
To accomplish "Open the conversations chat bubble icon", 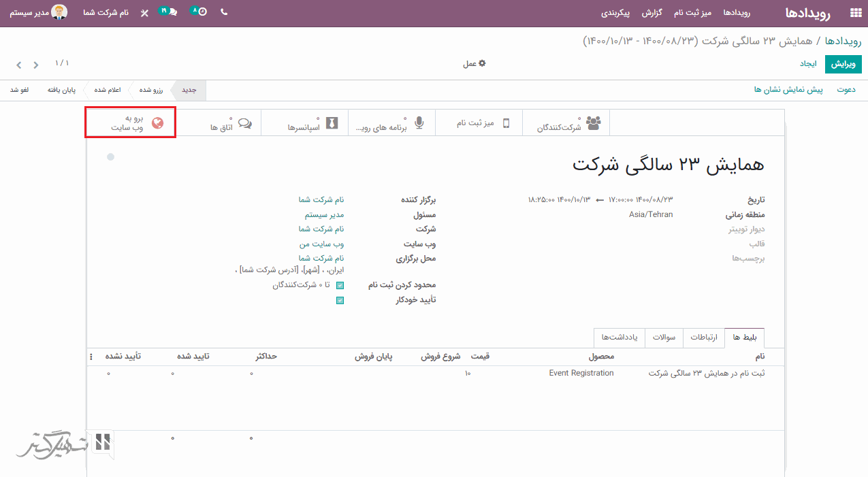I will click(169, 13).
